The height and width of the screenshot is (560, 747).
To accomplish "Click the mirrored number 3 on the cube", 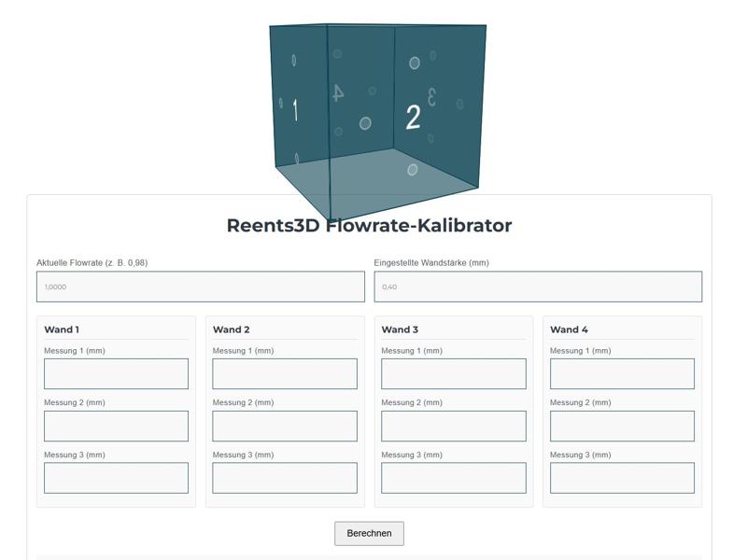I will point(431,97).
